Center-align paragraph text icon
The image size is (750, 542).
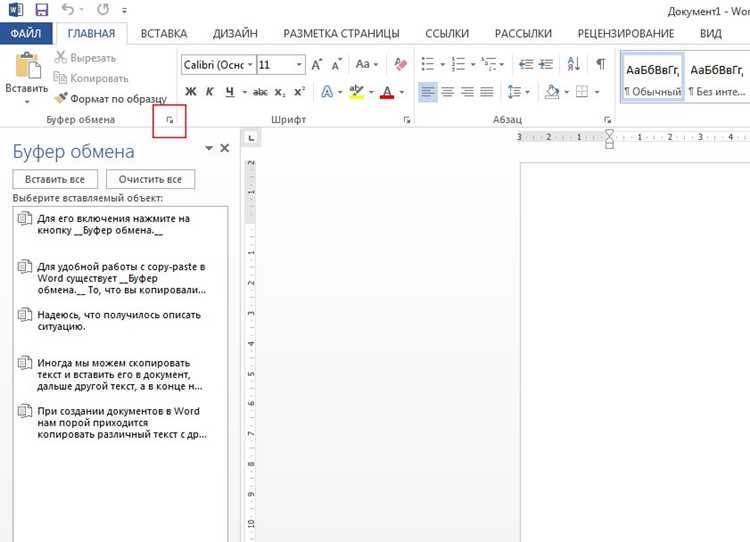point(448,91)
